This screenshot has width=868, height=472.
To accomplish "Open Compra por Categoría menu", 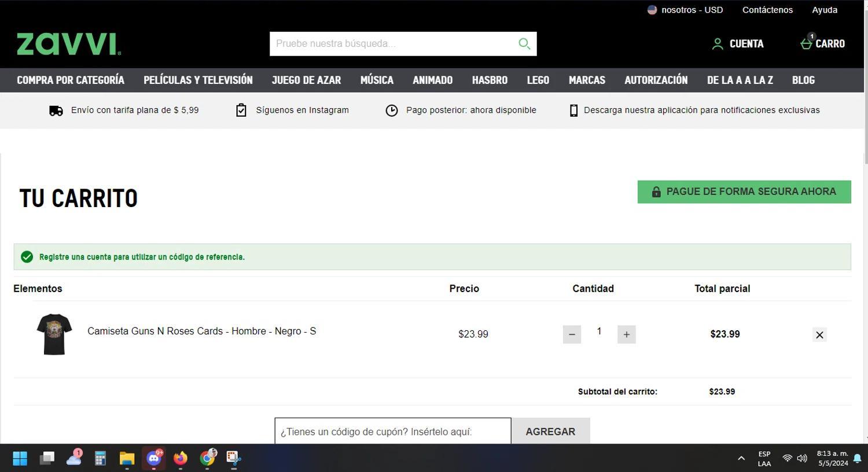I will (71, 80).
